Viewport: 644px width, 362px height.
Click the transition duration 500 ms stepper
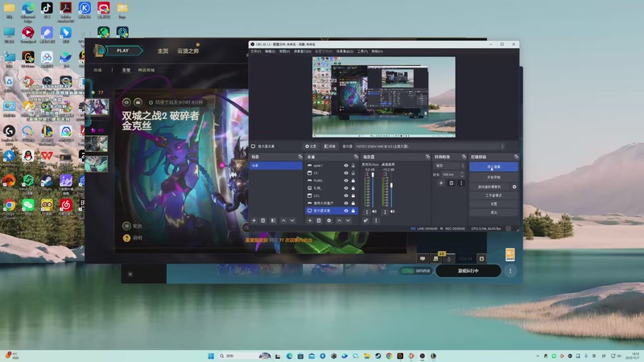462,175
